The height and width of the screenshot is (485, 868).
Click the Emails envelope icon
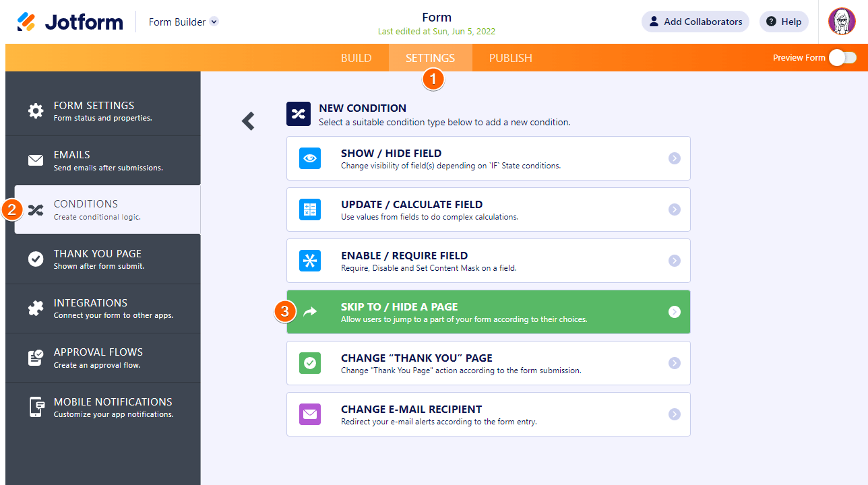(x=36, y=160)
